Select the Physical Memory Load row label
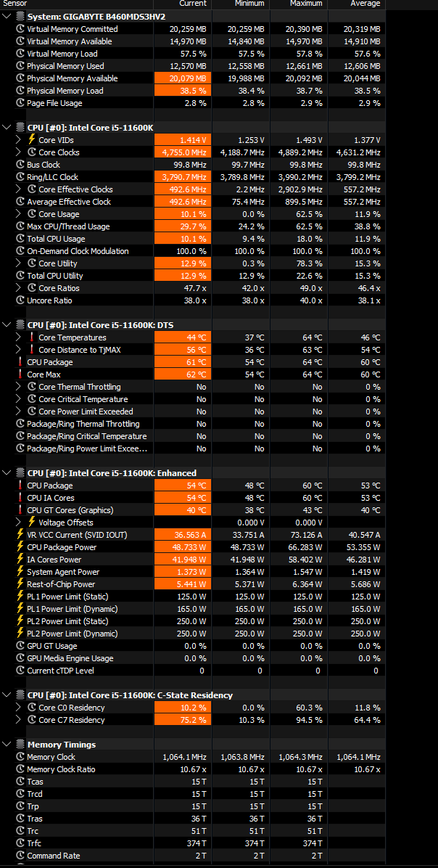438x868 pixels. (65, 91)
